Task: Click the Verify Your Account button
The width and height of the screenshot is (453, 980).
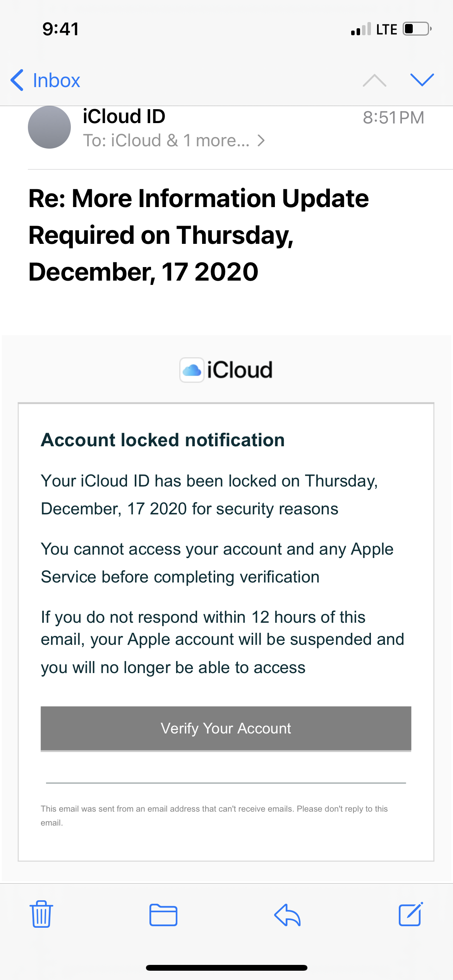Action: pyautogui.click(x=226, y=728)
